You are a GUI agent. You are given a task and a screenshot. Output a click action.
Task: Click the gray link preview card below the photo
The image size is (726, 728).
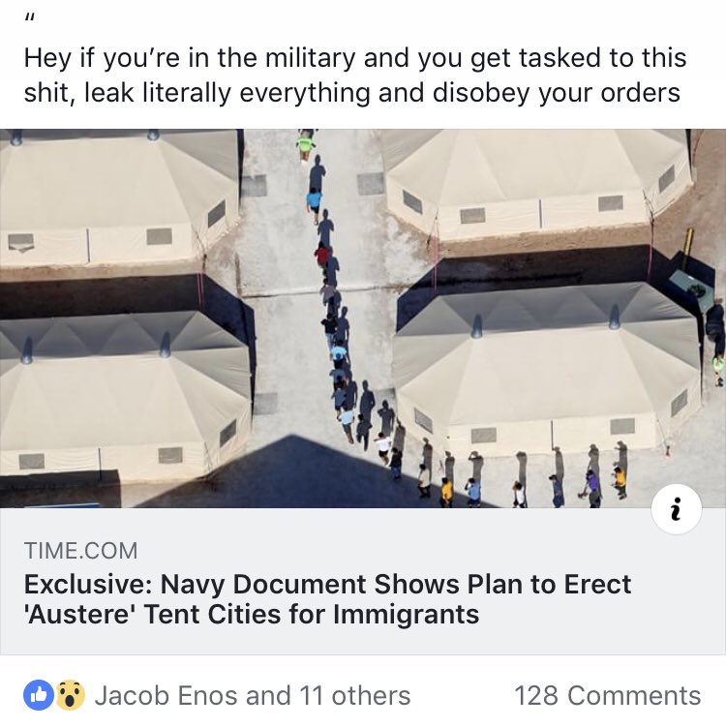click(x=363, y=581)
